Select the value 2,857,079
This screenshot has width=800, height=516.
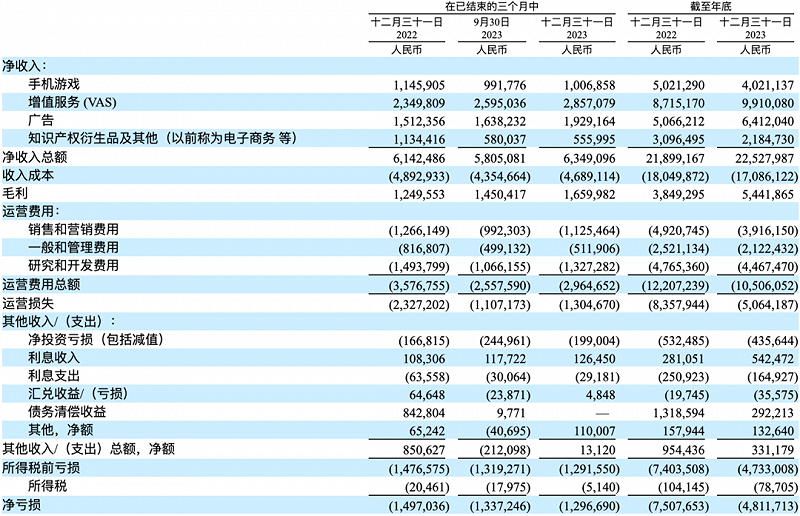[589, 104]
